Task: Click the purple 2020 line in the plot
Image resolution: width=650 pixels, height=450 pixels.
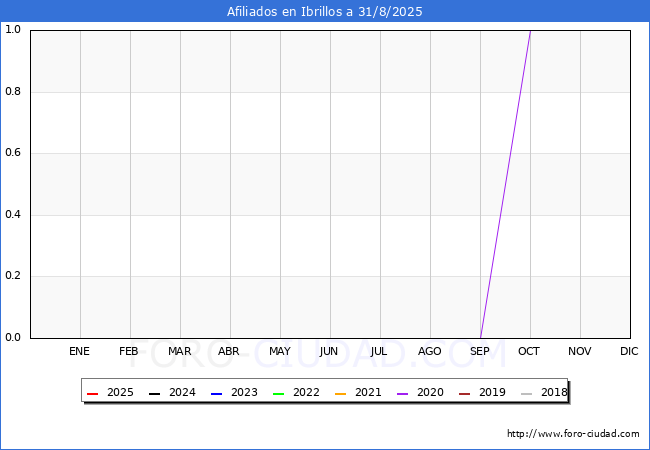Action: coord(505,184)
